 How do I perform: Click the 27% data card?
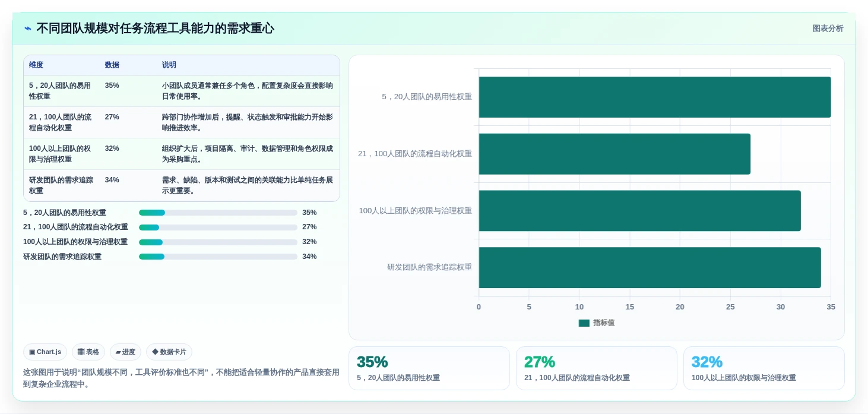pyautogui.click(x=597, y=368)
